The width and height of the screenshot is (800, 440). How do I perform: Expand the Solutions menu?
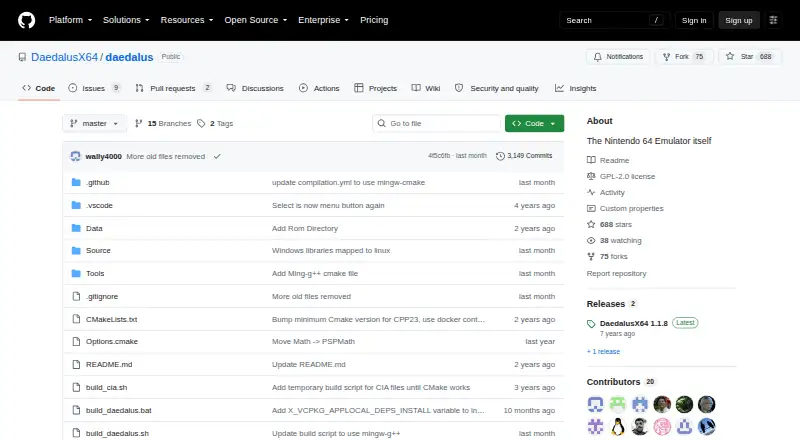(x=126, y=20)
